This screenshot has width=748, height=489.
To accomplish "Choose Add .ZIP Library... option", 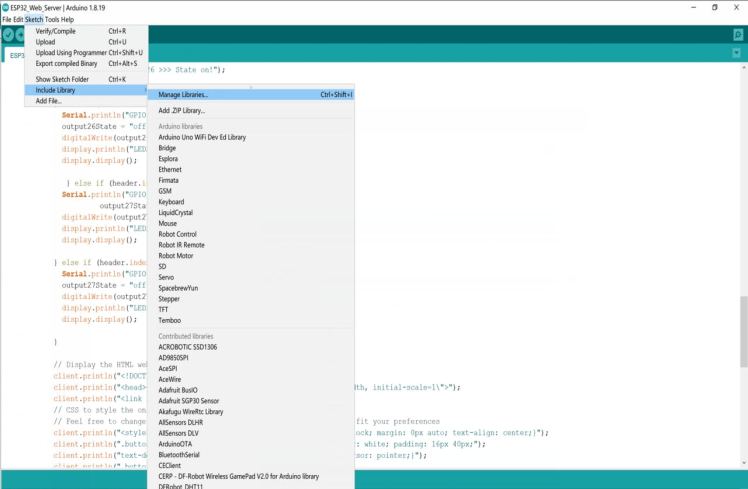I will tap(181, 110).
